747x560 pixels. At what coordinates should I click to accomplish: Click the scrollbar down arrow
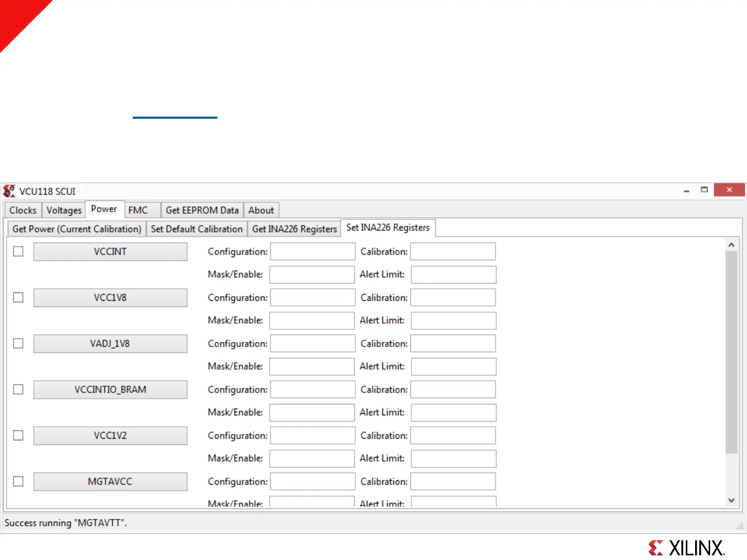point(731,500)
